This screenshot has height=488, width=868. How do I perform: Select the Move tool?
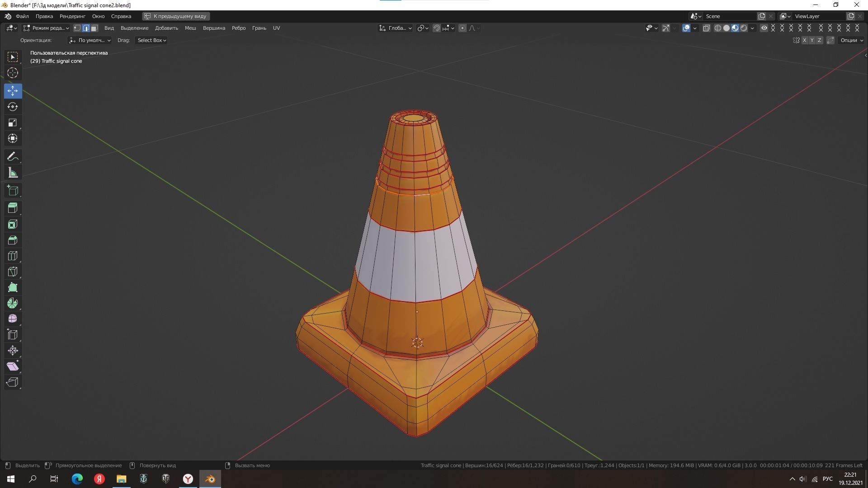[13, 91]
